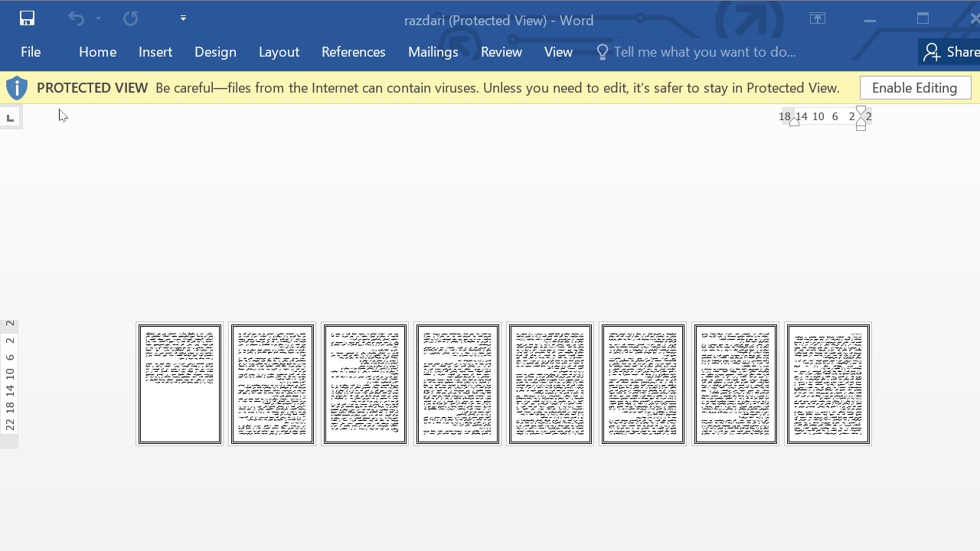Open the Review tab
980x551 pixels.
[501, 52]
